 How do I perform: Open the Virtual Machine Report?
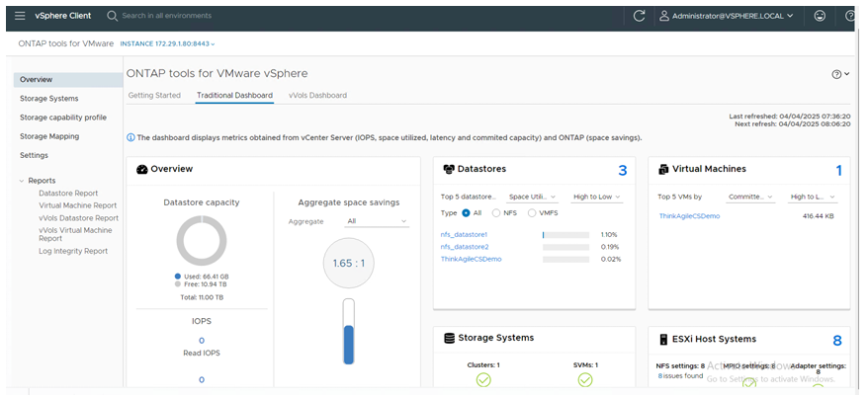click(77, 205)
